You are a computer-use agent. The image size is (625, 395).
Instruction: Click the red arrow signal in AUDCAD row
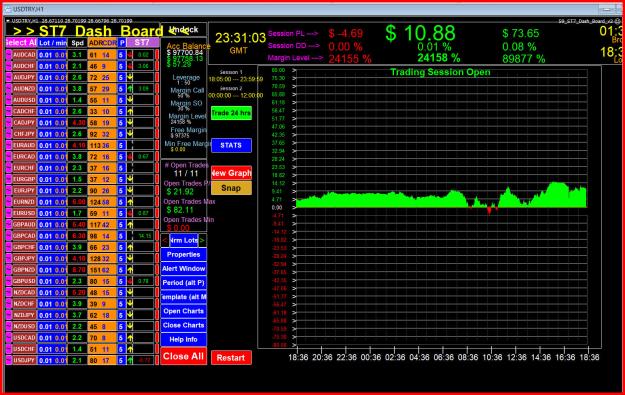[130, 55]
